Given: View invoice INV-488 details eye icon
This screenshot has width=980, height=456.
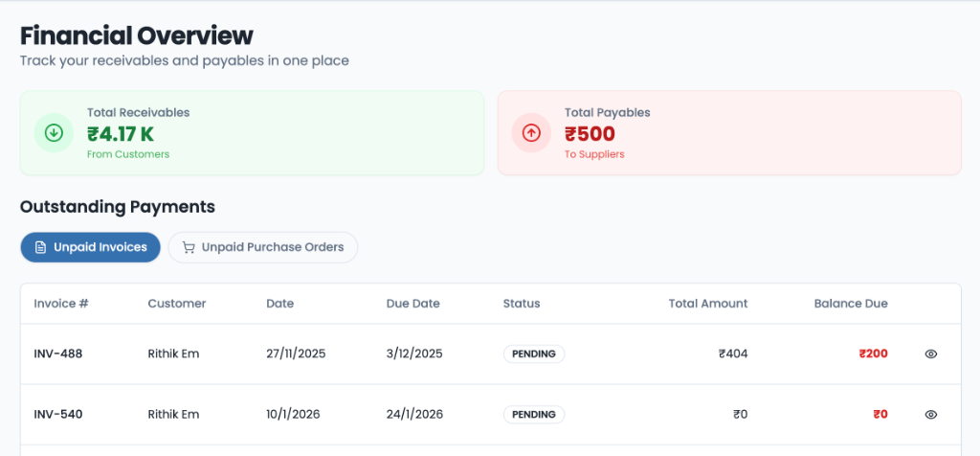Looking at the screenshot, I should pos(930,353).
